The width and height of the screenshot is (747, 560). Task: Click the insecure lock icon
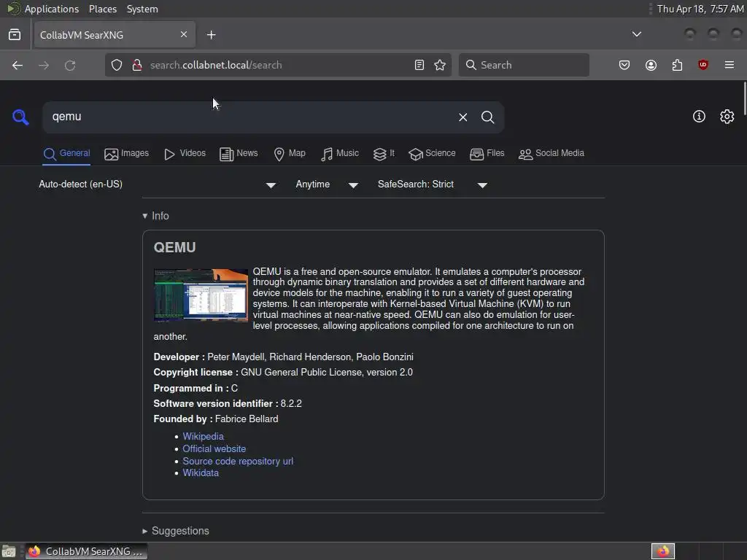point(136,65)
